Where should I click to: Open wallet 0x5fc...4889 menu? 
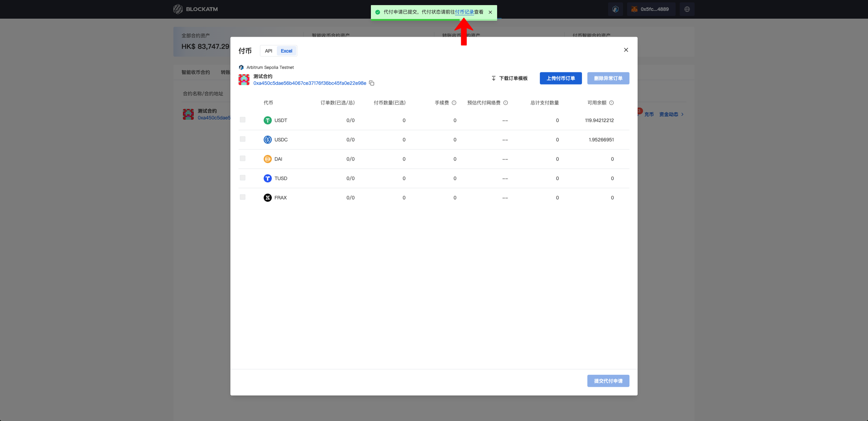(x=651, y=9)
